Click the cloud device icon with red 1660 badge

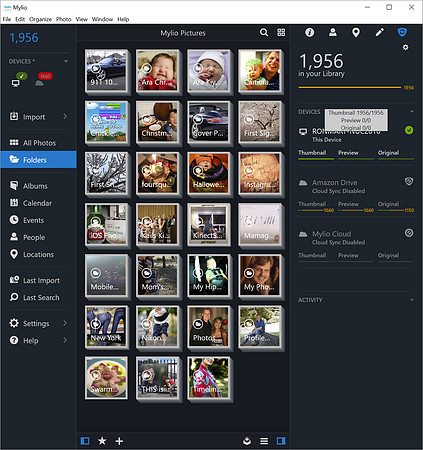coord(39,83)
